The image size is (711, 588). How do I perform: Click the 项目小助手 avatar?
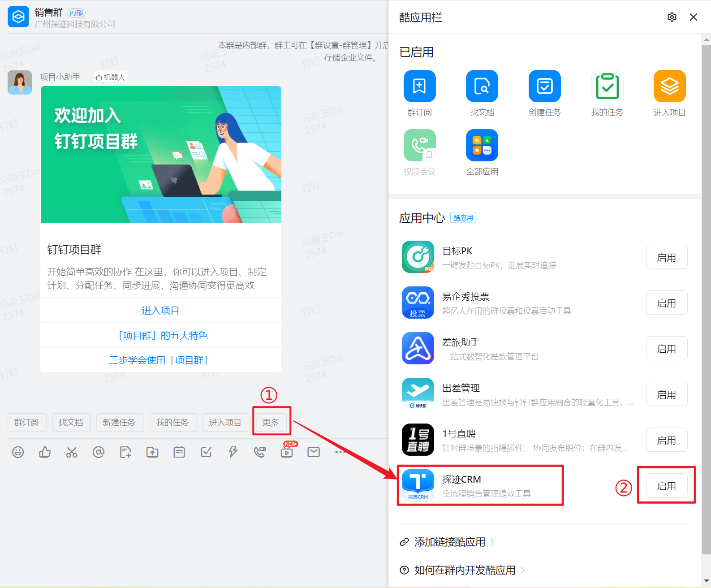click(20, 82)
